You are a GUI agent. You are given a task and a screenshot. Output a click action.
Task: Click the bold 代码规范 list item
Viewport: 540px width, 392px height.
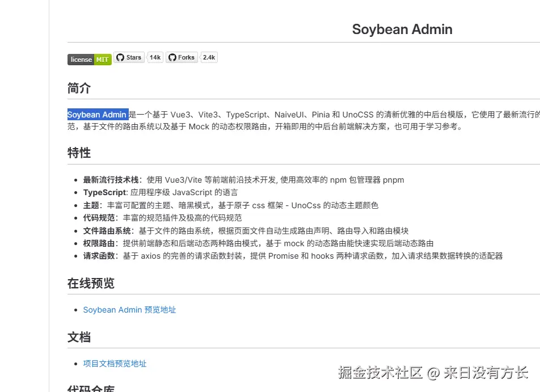pos(99,218)
